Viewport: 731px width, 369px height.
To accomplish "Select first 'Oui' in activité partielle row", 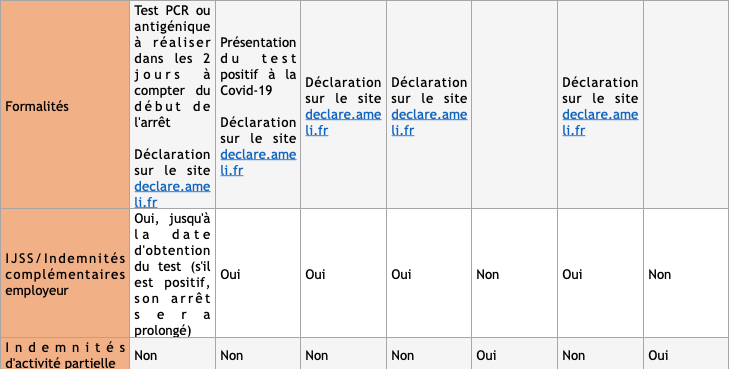I will tap(486, 355).
